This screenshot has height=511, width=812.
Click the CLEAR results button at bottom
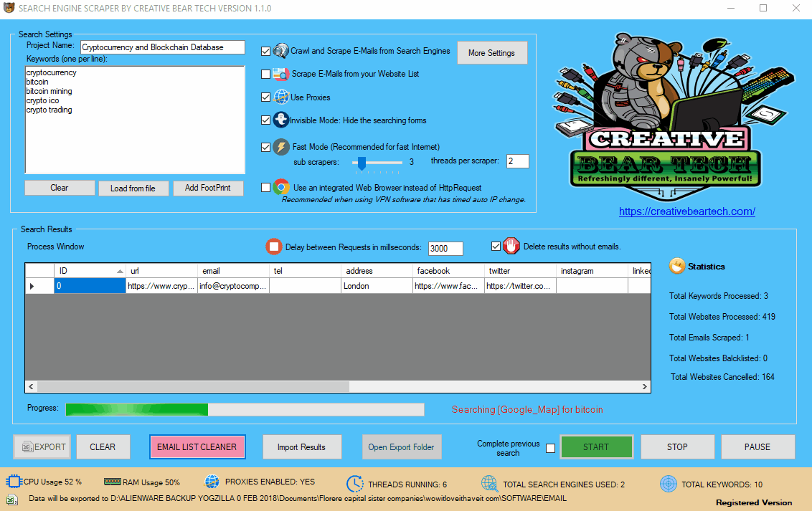click(103, 447)
